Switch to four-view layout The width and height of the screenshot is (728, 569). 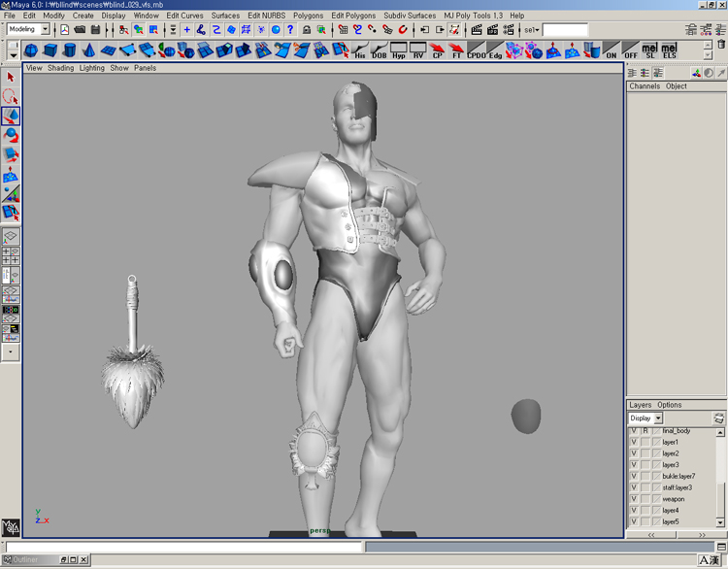pyautogui.click(x=11, y=255)
